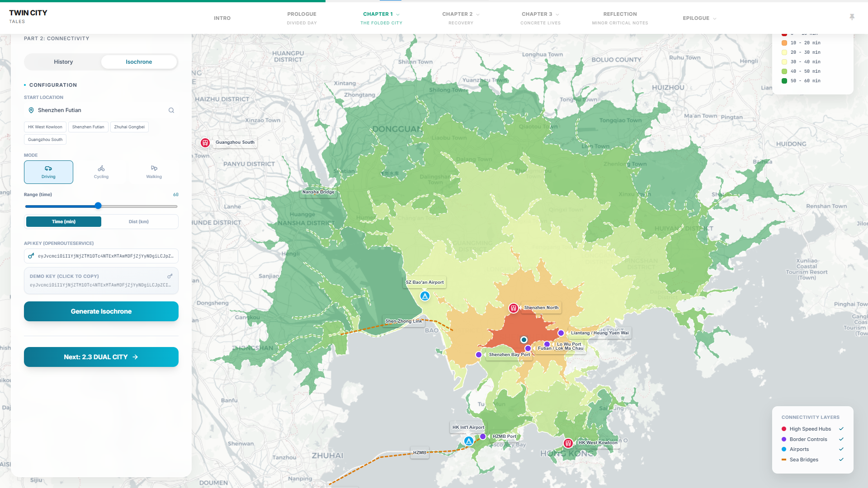Click the Futian / Lok Ma Chau border marker
868x488 pixels.
(x=528, y=348)
